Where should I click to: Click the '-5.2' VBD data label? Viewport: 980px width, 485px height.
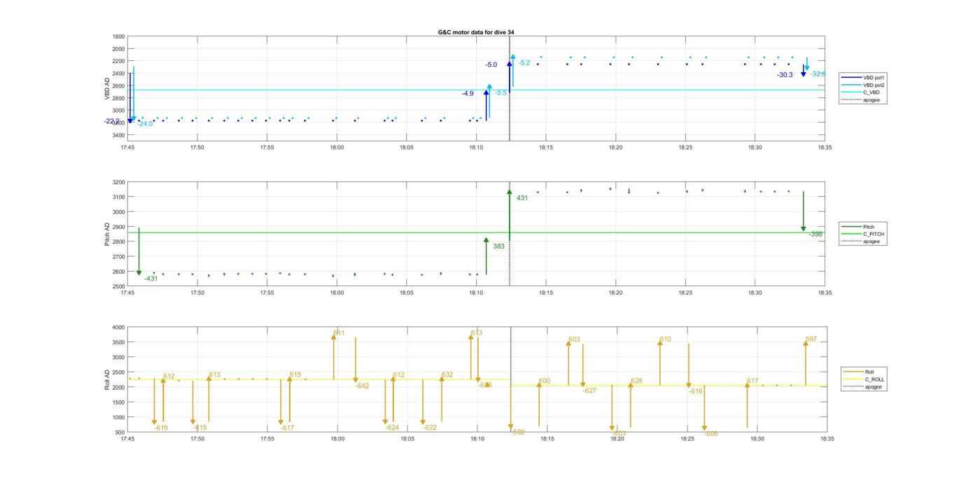[x=524, y=63]
